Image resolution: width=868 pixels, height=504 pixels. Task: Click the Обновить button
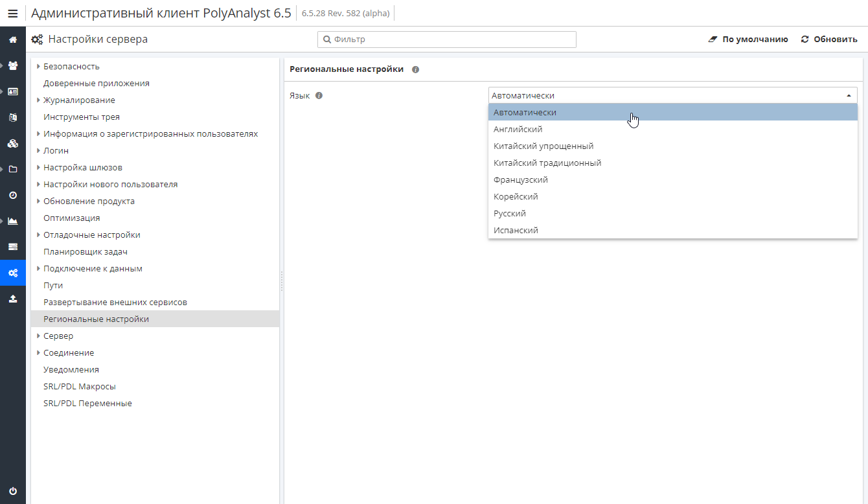tap(829, 40)
